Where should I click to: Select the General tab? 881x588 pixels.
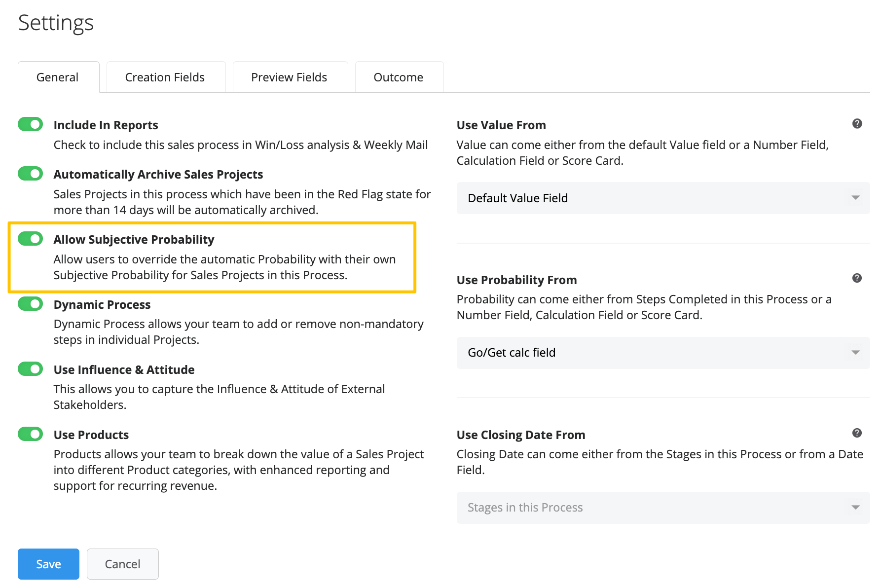coord(58,77)
